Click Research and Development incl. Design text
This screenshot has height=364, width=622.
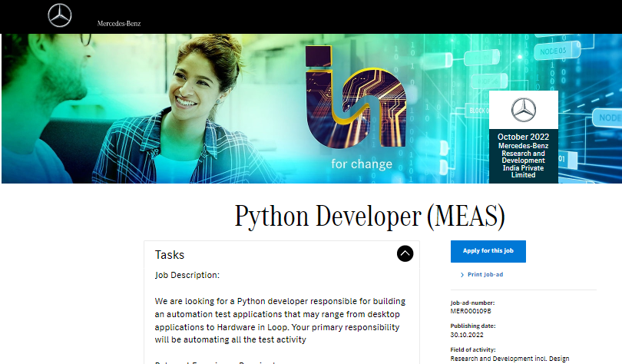click(x=509, y=359)
